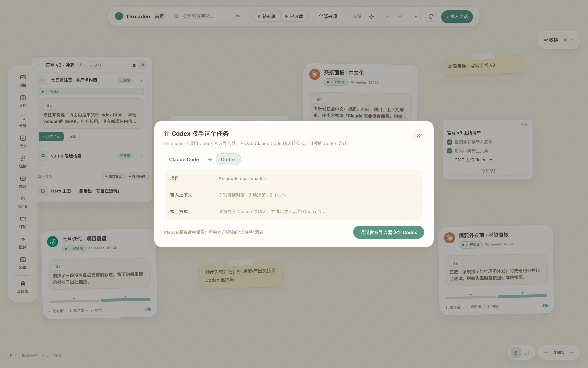Open 详情 next to 继续对话

coord(73,137)
